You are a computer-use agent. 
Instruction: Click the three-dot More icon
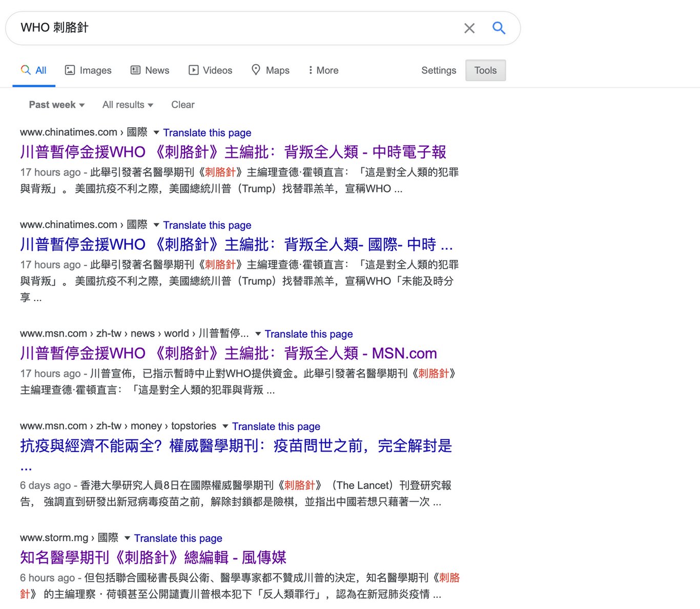pyautogui.click(x=310, y=70)
